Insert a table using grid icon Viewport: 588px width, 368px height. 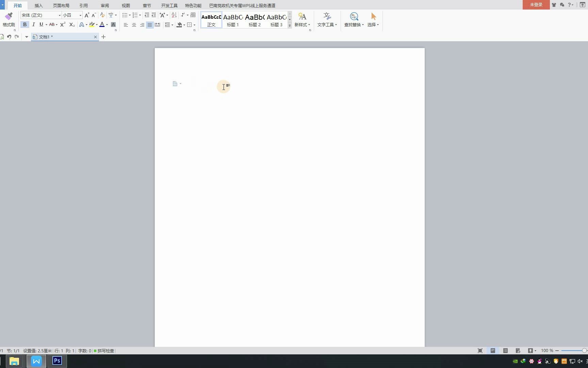pos(193,15)
